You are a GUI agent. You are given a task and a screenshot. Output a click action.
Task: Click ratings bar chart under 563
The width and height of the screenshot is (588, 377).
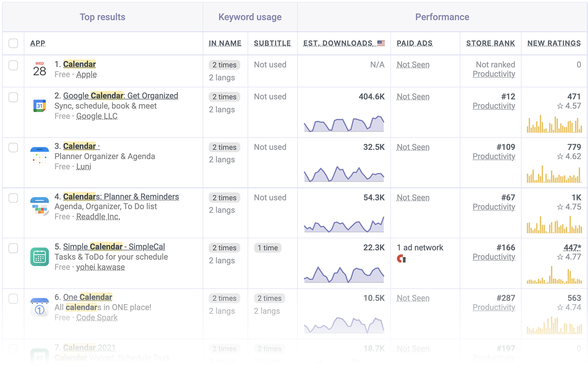pyautogui.click(x=554, y=325)
